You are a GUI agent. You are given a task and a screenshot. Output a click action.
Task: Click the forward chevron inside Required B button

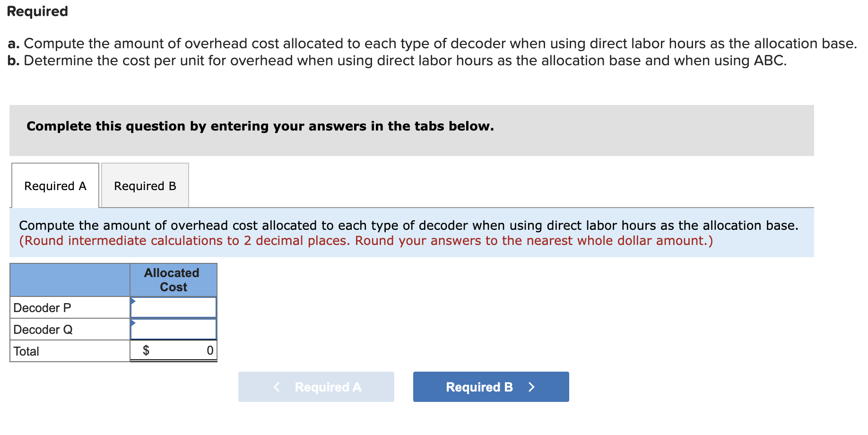532,387
